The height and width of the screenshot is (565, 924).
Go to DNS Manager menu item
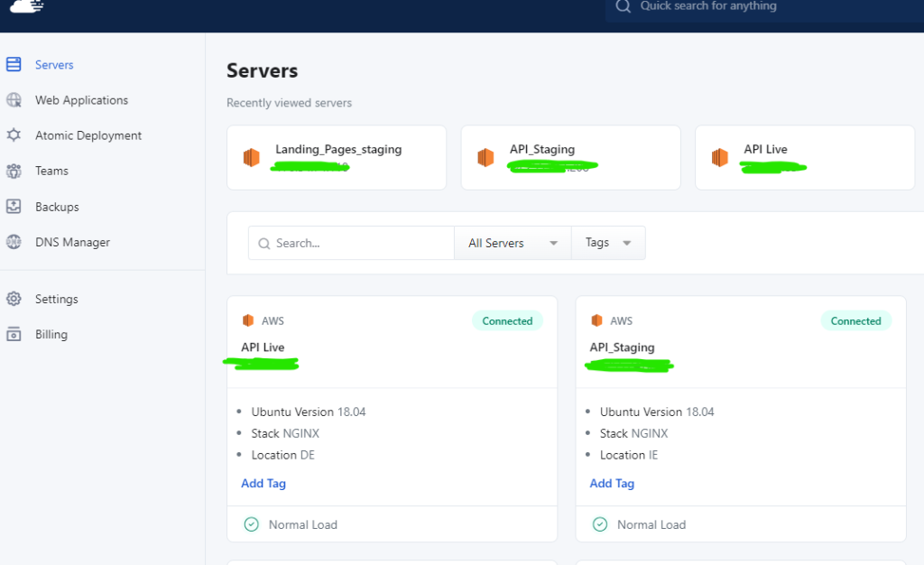click(72, 242)
